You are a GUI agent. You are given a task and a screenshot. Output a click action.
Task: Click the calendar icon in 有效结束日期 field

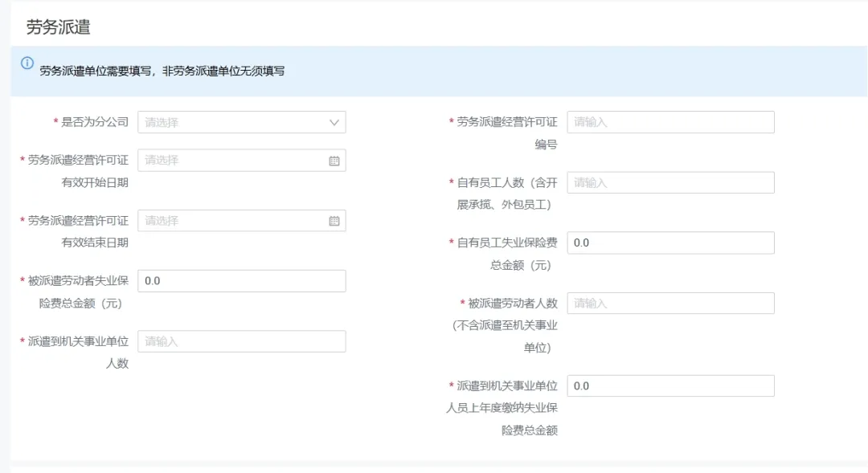coord(334,221)
